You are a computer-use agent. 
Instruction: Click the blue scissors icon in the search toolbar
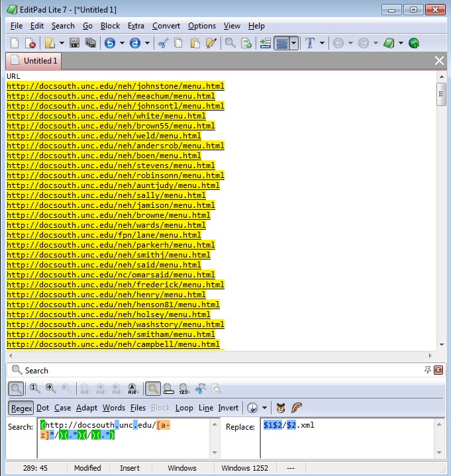[x=201, y=389]
